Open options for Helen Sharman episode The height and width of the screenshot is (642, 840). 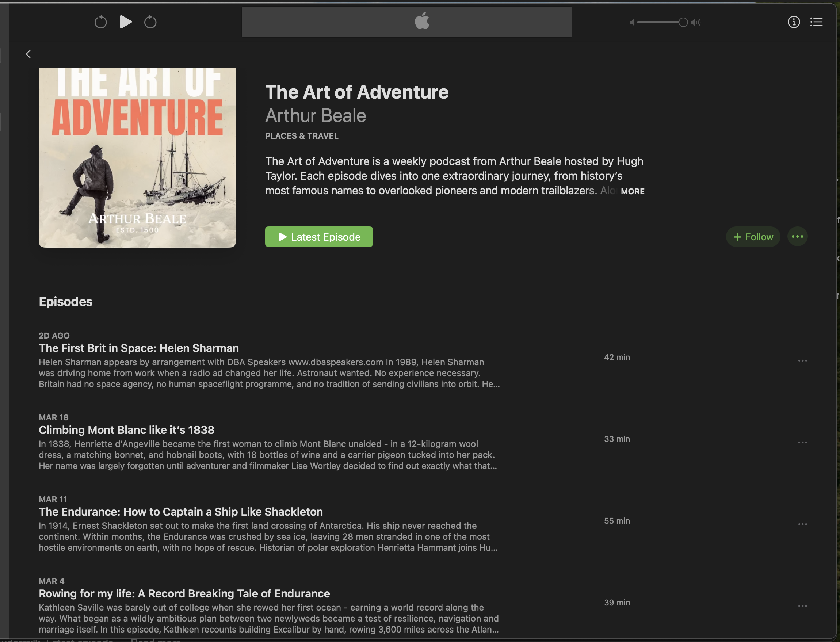coord(802,361)
